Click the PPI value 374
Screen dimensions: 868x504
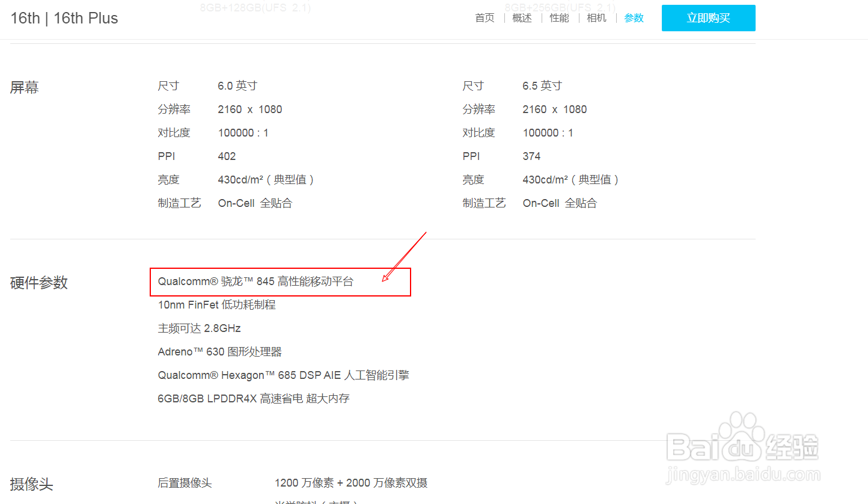(x=531, y=156)
